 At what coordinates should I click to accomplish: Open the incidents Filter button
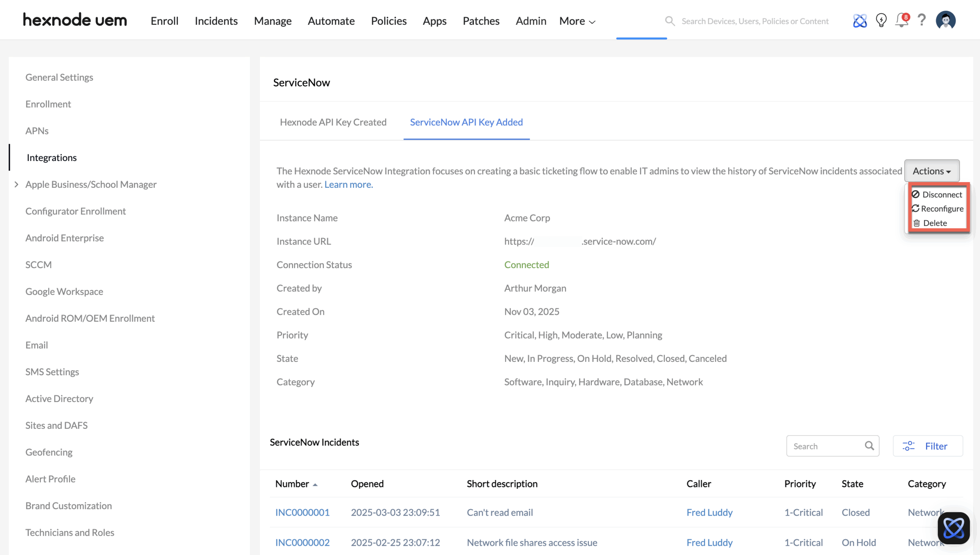(x=927, y=446)
